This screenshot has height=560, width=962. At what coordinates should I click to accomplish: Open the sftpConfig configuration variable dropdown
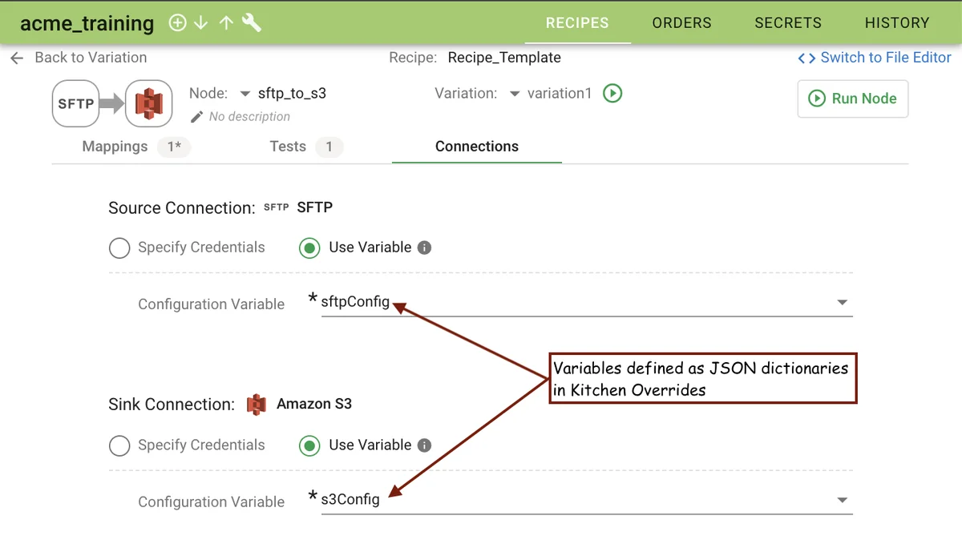842,303
